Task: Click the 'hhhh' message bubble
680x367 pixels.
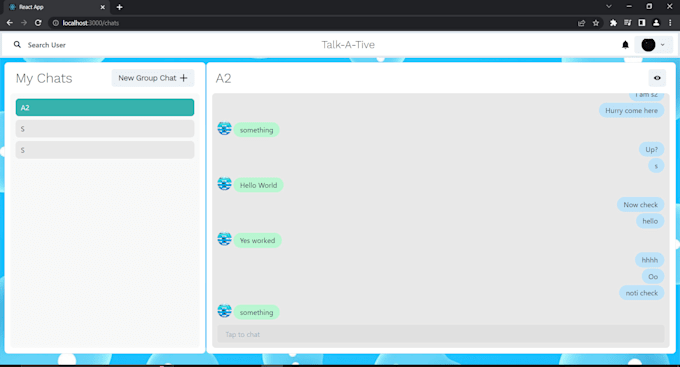Action: point(650,260)
